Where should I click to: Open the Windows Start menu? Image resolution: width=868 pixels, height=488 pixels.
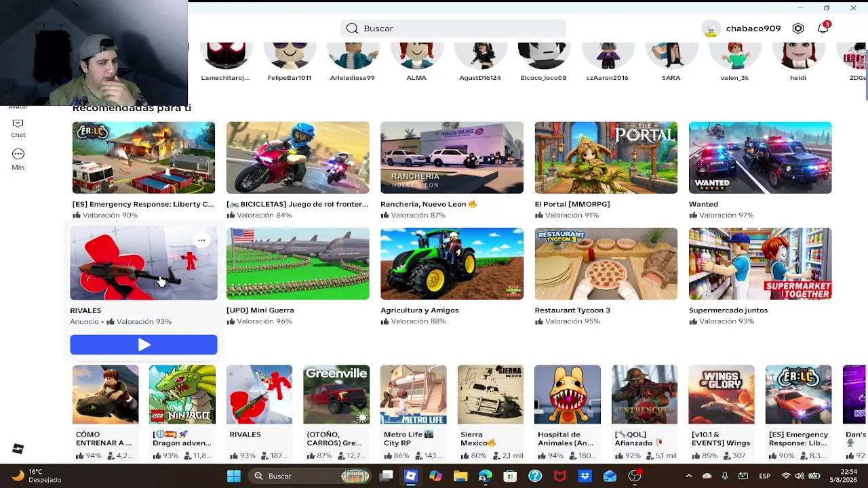tap(234, 476)
